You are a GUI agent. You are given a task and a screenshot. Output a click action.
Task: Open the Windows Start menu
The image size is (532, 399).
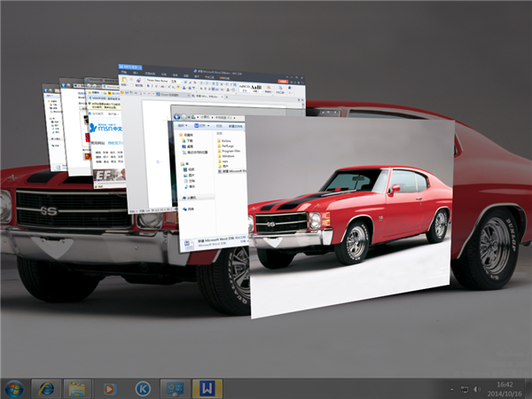[14, 388]
